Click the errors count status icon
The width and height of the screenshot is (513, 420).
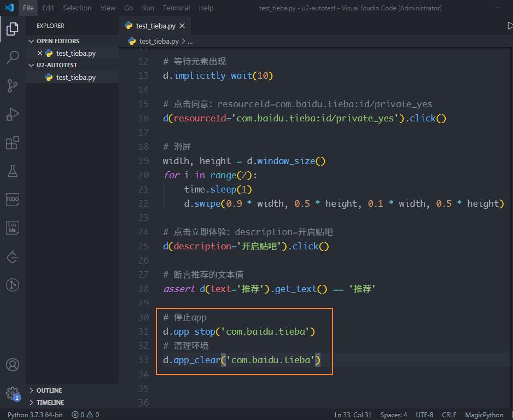tap(78, 415)
